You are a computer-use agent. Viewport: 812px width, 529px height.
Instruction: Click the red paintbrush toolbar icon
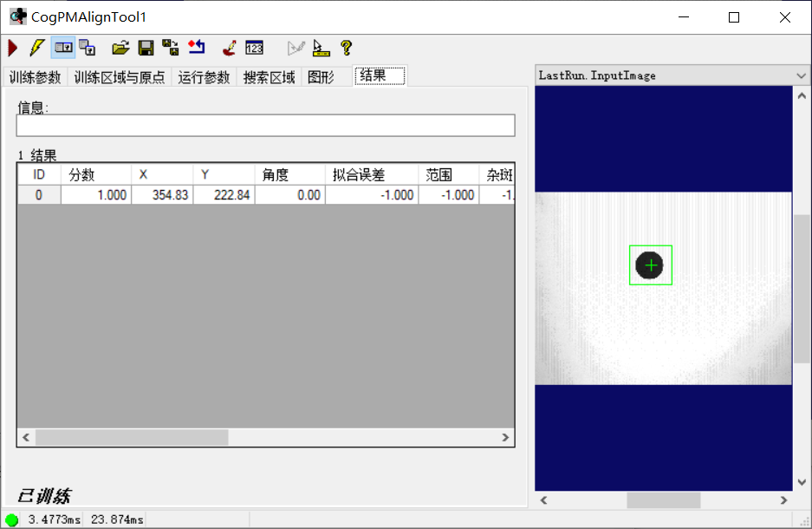click(230, 48)
